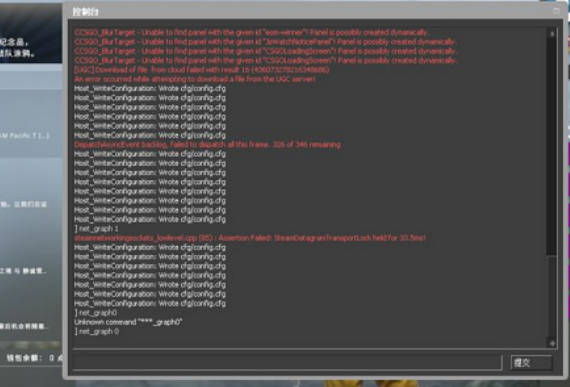Click the 钱包余额 wallet balance text
Viewport: 570px width, 387px height.
[x=25, y=358]
